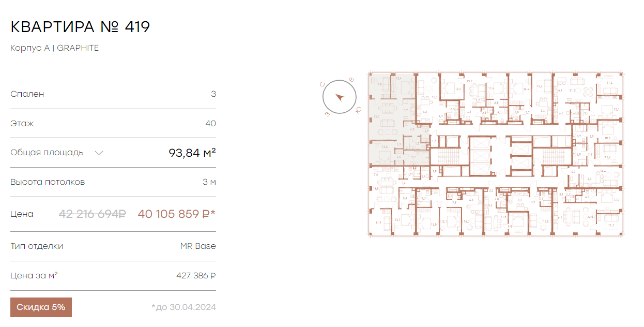Expand the Общая площадь chevron
Screen dimensions: 644x327
99,153
